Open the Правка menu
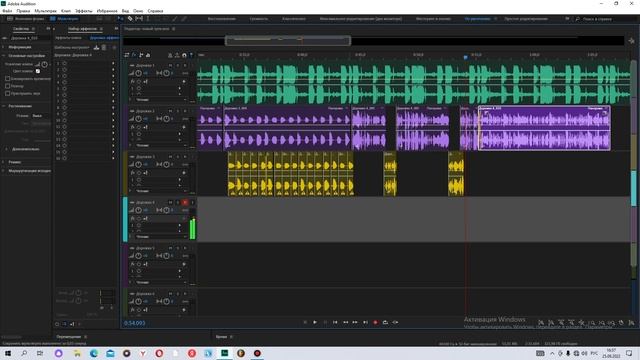The height and width of the screenshot is (360, 640). (23, 11)
